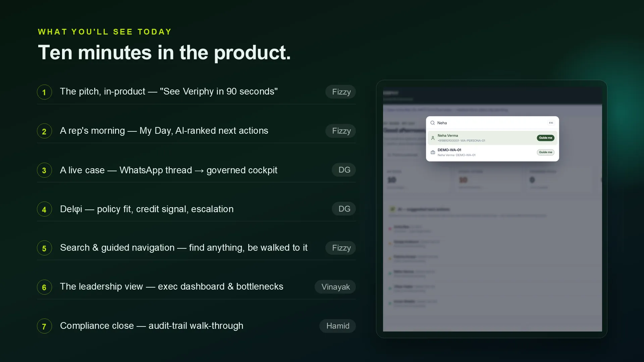Image resolution: width=644 pixels, height=362 pixels.
Task: Click "A rep's morning — My Day" agenda line
Action: 164,131
